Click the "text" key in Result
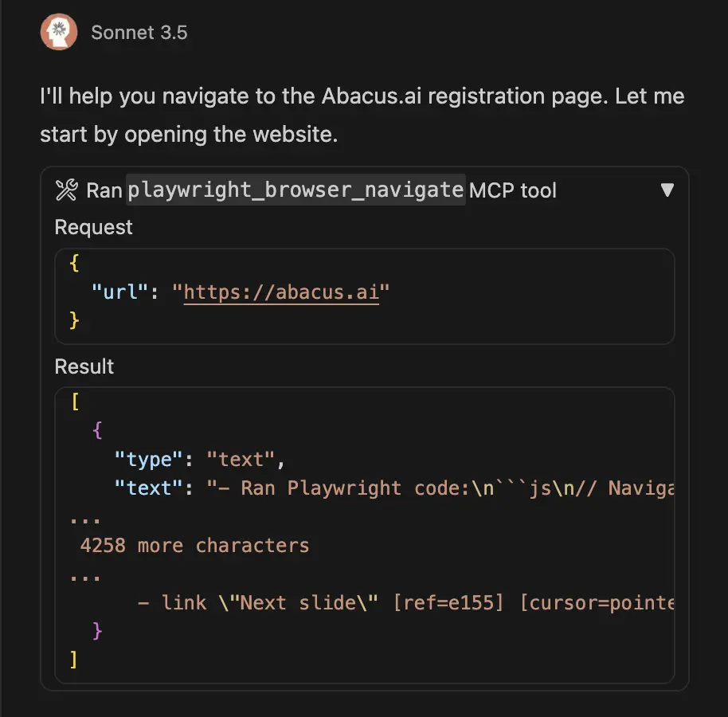Viewport: 728px width, 717px height. (x=150, y=488)
